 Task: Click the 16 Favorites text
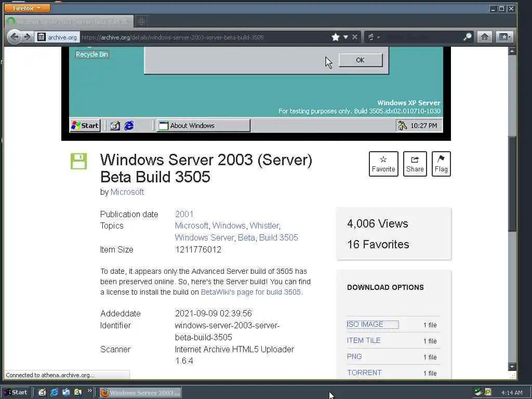pos(378,244)
